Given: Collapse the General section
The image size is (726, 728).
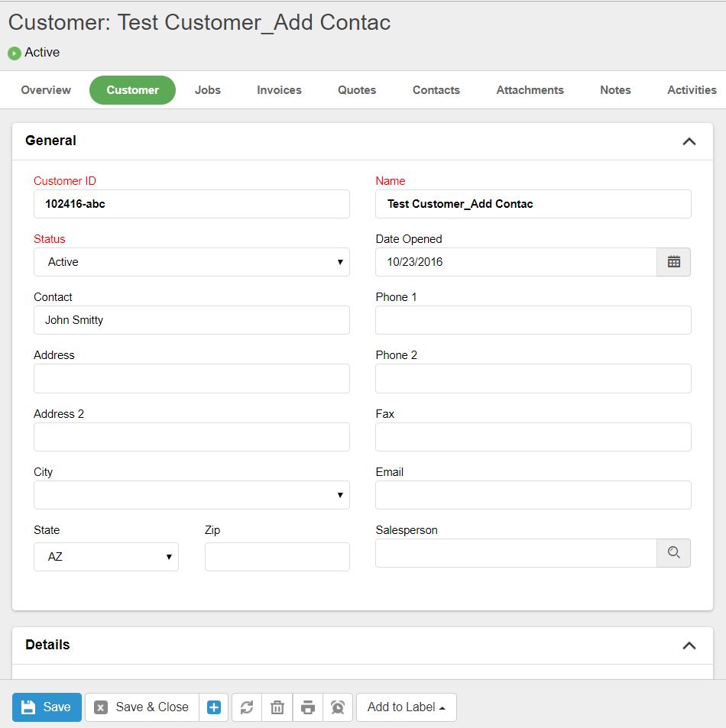Looking at the screenshot, I should pyautogui.click(x=689, y=141).
